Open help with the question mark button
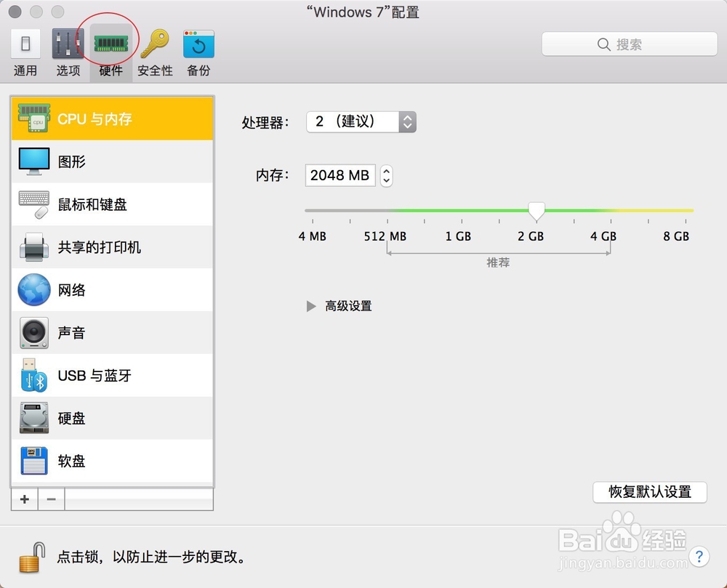 tap(699, 557)
